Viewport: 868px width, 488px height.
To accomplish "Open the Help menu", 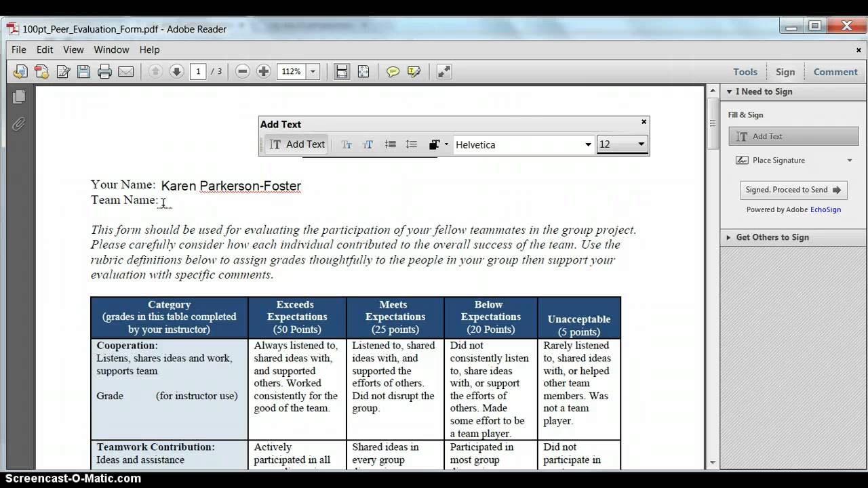I will pos(149,49).
